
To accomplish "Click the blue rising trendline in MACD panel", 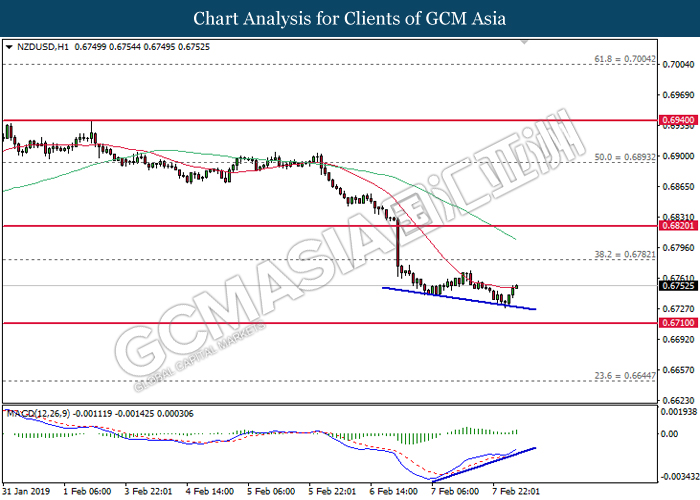I will (484, 464).
